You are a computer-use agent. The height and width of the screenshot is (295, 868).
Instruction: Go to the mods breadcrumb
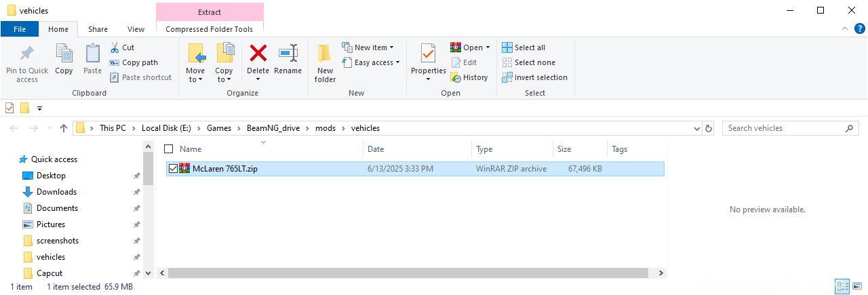[325, 128]
